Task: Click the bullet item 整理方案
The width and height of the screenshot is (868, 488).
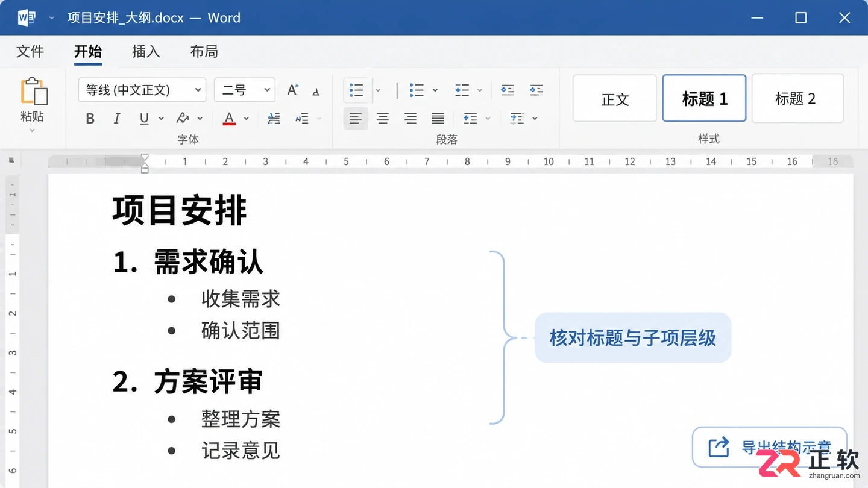Action: pyautogui.click(x=241, y=419)
